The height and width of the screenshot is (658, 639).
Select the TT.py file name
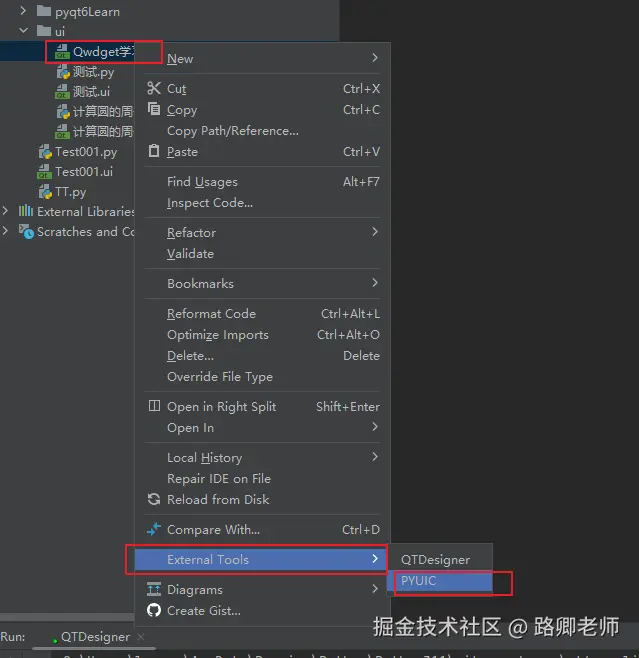[70, 192]
